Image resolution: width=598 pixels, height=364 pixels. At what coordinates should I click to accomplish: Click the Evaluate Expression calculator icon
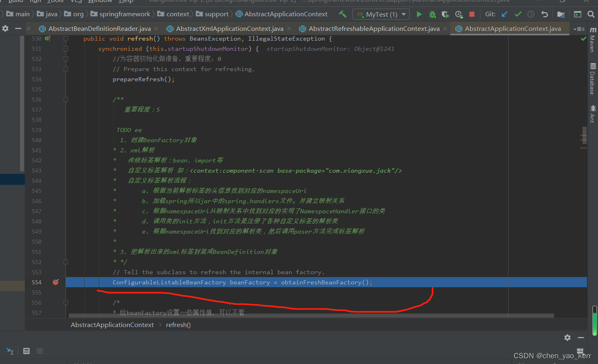click(26, 351)
